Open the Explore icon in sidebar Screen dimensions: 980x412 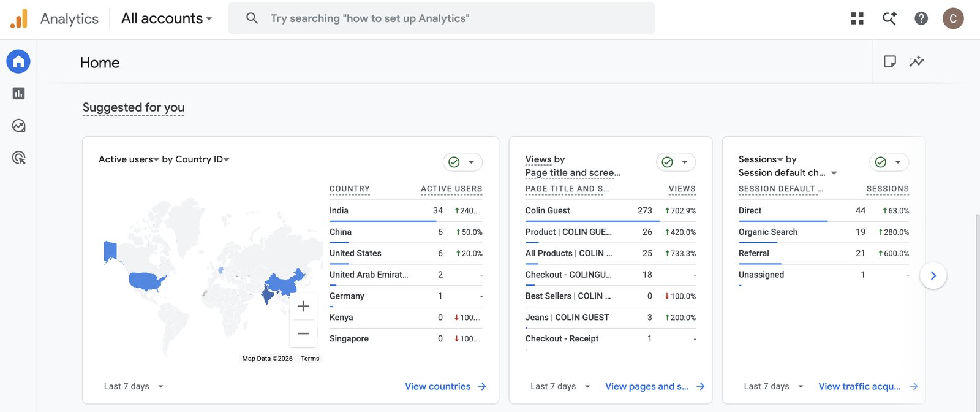18,126
